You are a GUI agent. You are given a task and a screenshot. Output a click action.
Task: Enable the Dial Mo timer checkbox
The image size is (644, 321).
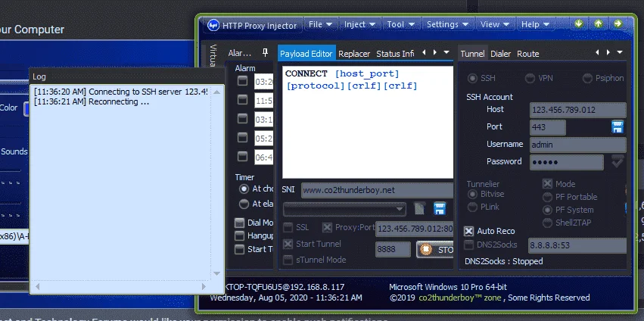pyautogui.click(x=239, y=223)
